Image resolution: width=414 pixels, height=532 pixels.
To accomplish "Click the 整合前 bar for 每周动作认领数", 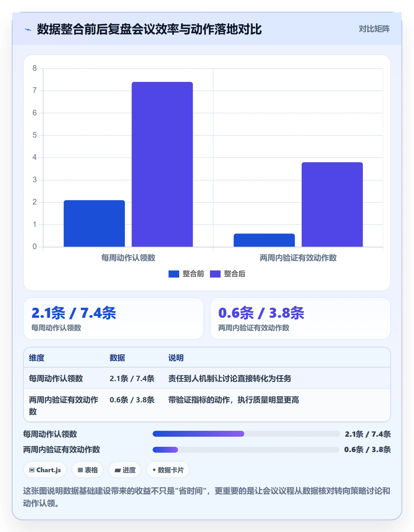I will tap(94, 223).
